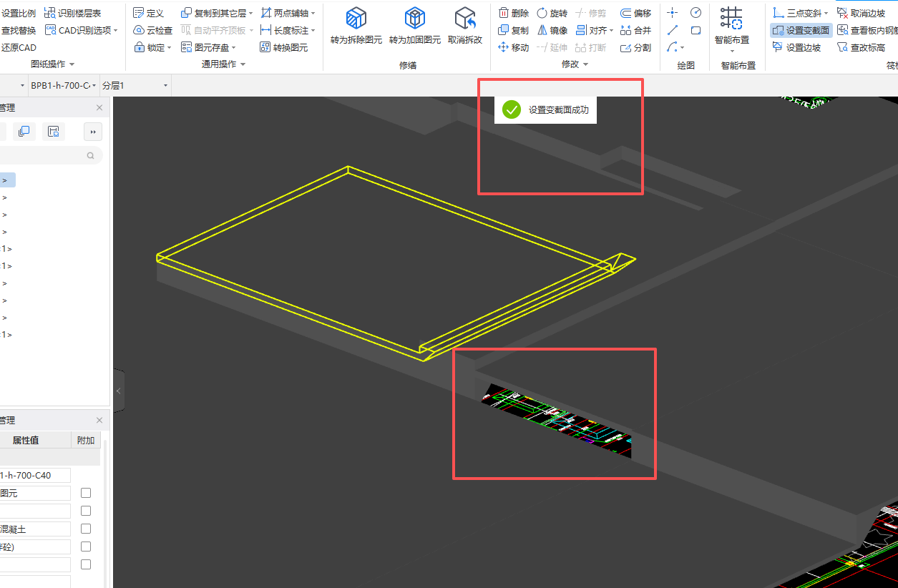The height and width of the screenshot is (588, 898).
Task: Click 设置边坡 tool
Action: (796, 47)
